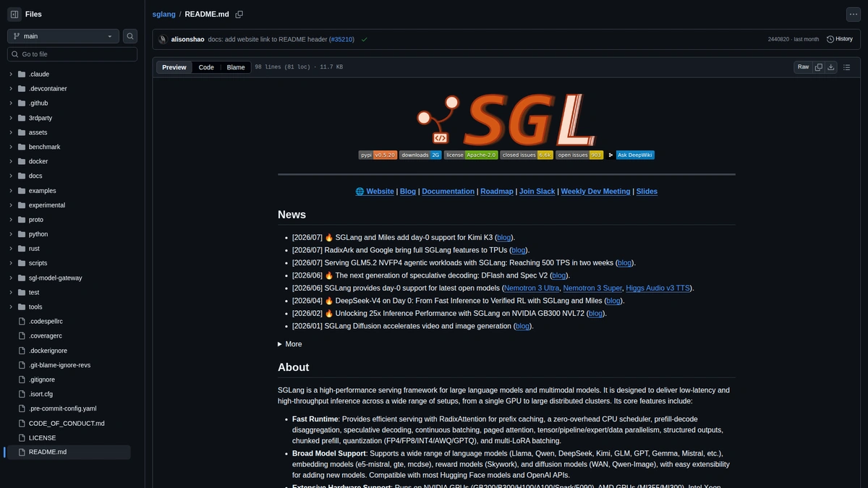Expand the python folder chevron
The image size is (868, 488).
11,234
